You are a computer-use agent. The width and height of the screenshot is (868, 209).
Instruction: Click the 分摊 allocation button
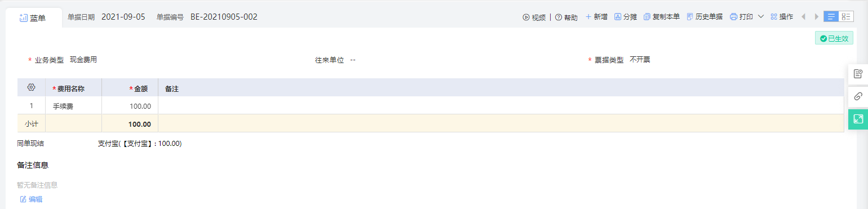(x=626, y=17)
